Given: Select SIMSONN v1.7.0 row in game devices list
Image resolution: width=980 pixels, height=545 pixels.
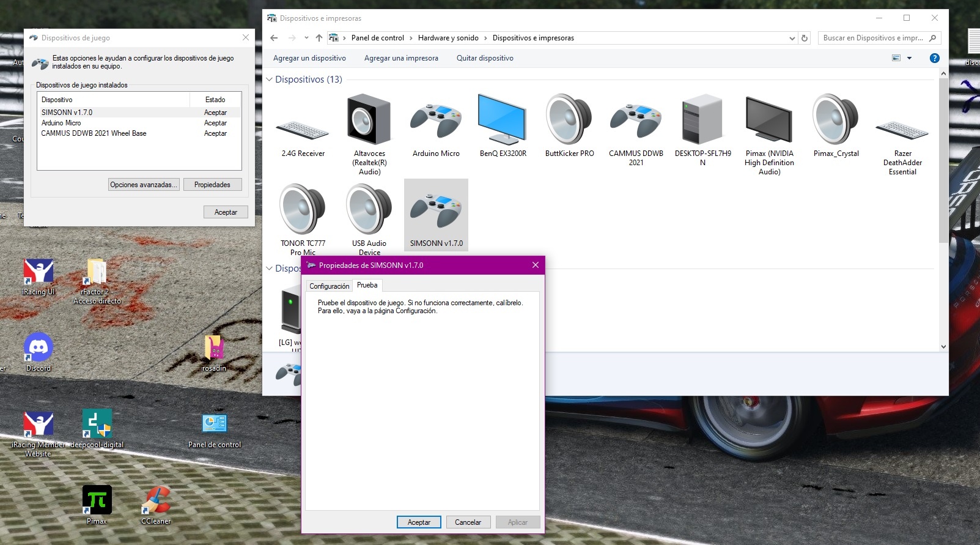Looking at the screenshot, I should (x=139, y=113).
